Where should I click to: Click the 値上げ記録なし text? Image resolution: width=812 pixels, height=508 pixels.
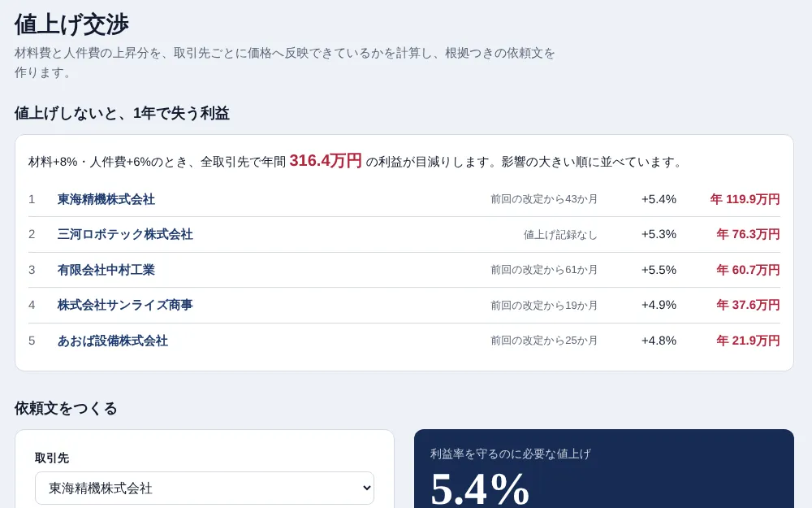pyautogui.click(x=560, y=235)
